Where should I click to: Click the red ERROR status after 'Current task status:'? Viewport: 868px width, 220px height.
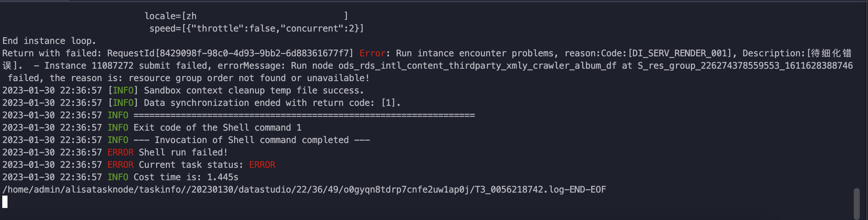point(262,165)
